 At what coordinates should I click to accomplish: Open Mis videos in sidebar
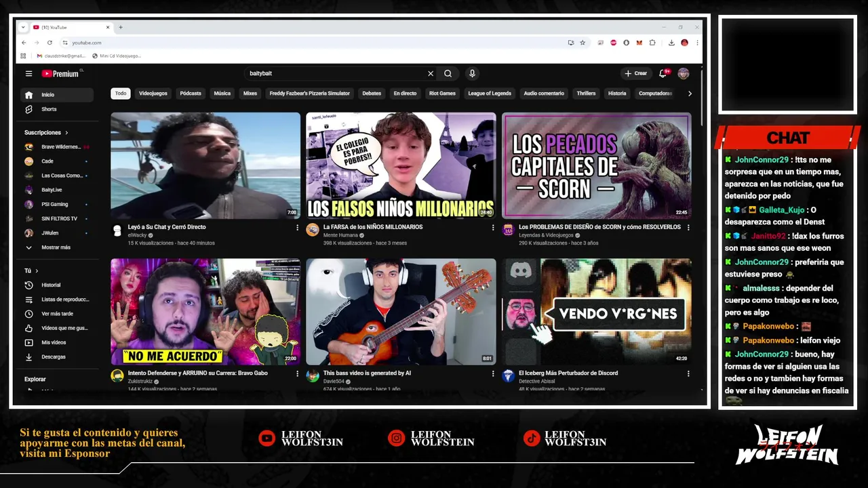tap(57, 342)
